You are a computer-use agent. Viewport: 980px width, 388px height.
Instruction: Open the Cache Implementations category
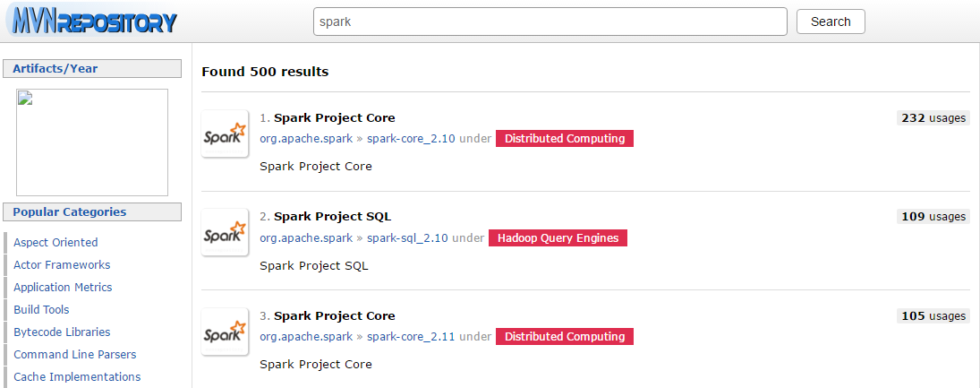(x=77, y=376)
